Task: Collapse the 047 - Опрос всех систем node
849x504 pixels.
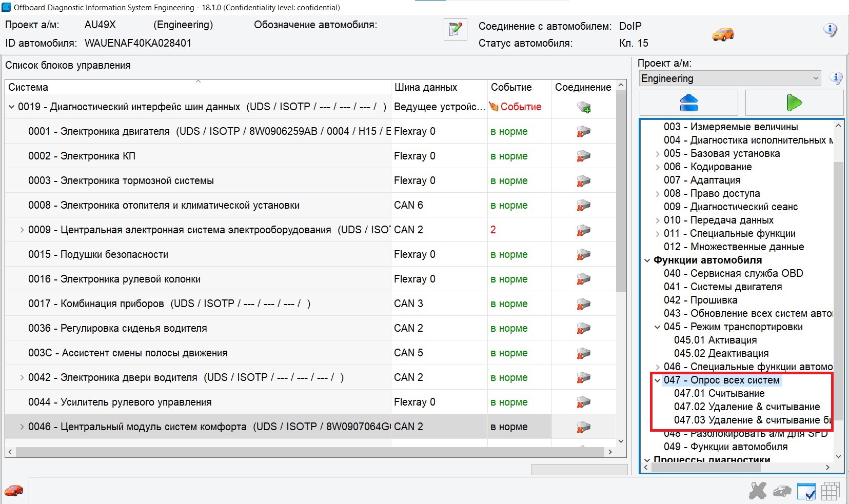Action: 658,380
